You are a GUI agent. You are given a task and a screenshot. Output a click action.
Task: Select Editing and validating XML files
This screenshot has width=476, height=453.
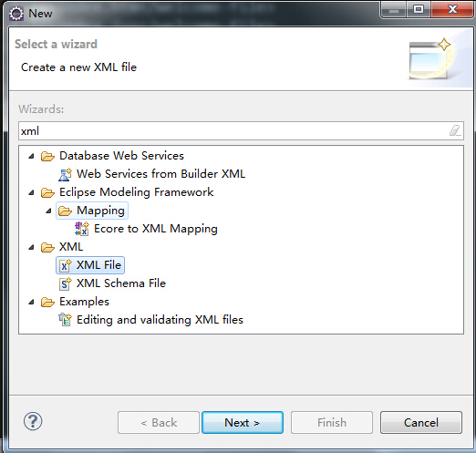pyautogui.click(x=160, y=320)
